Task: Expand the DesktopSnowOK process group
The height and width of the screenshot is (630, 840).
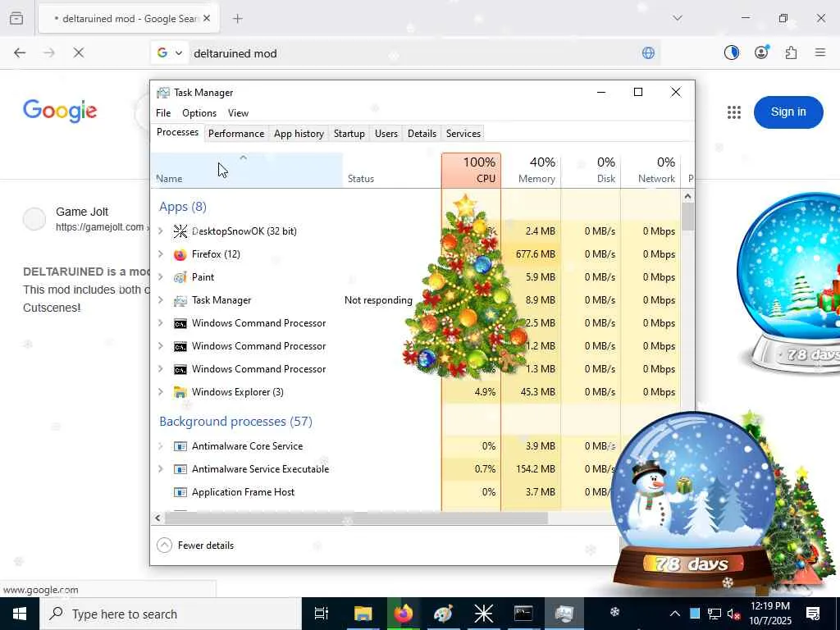Action: pyautogui.click(x=161, y=231)
